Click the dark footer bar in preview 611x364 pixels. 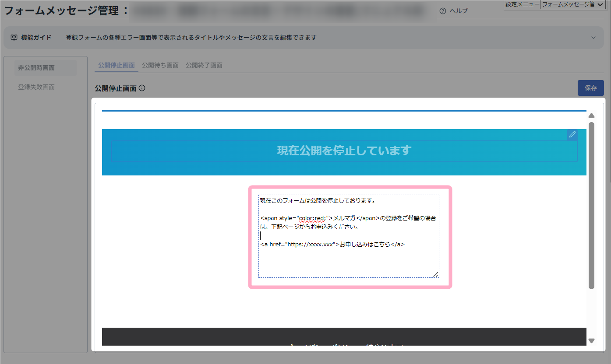coord(344,336)
